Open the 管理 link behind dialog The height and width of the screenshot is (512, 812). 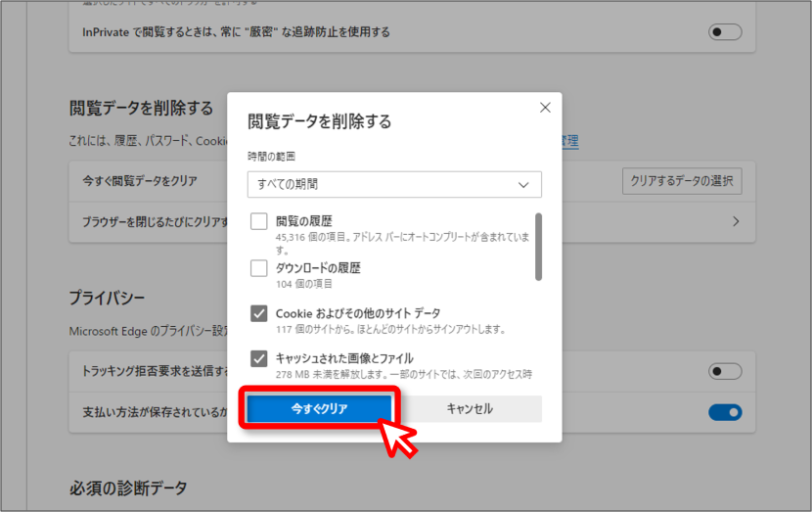(x=569, y=140)
